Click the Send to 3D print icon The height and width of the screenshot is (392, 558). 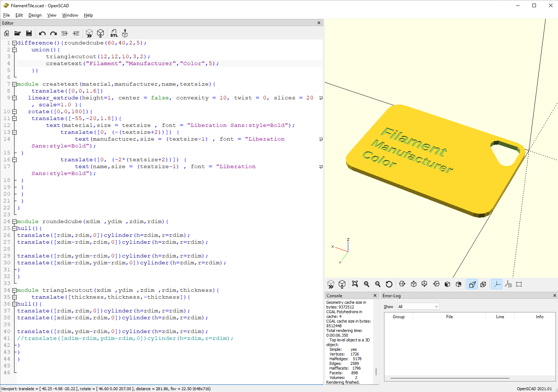(x=125, y=33)
